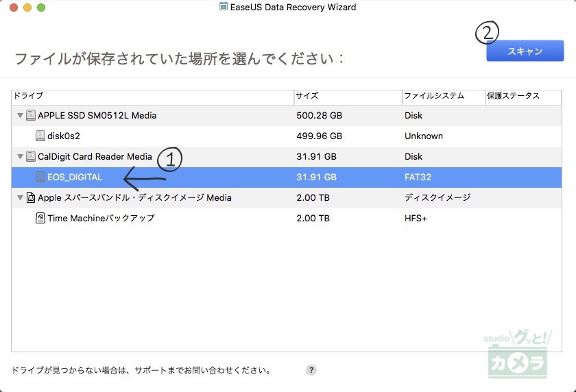Maximize the window with green button
The width and height of the screenshot is (576, 392).
tap(41, 8)
